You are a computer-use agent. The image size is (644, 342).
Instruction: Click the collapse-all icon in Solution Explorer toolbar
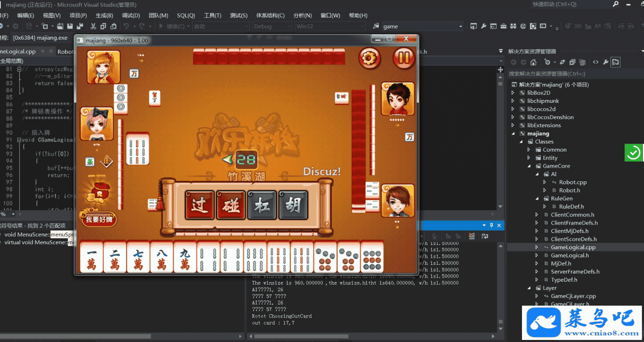click(x=572, y=62)
